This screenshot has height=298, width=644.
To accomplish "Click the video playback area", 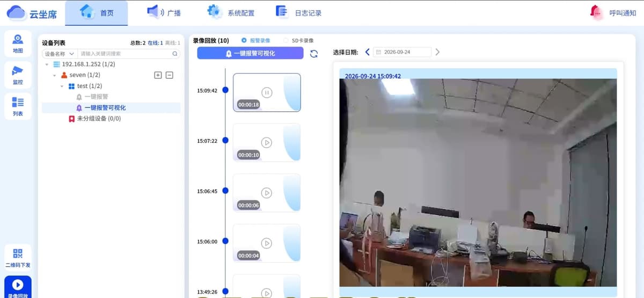I will (478, 183).
